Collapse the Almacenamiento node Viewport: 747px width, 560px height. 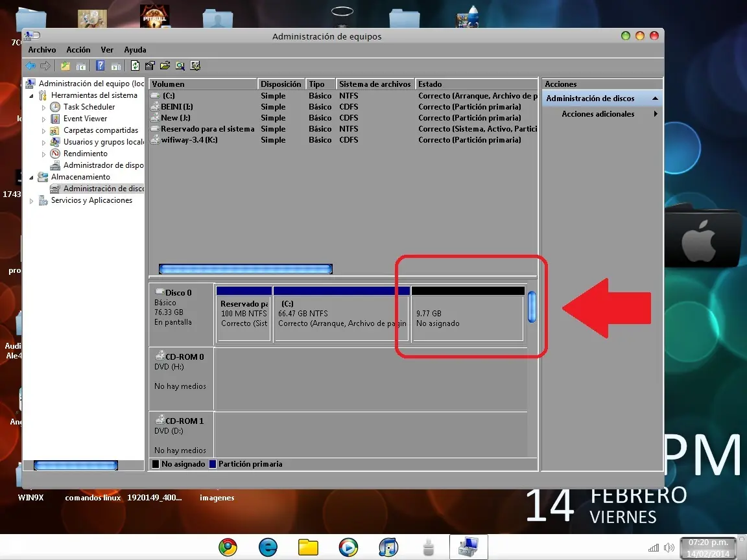[x=31, y=177]
